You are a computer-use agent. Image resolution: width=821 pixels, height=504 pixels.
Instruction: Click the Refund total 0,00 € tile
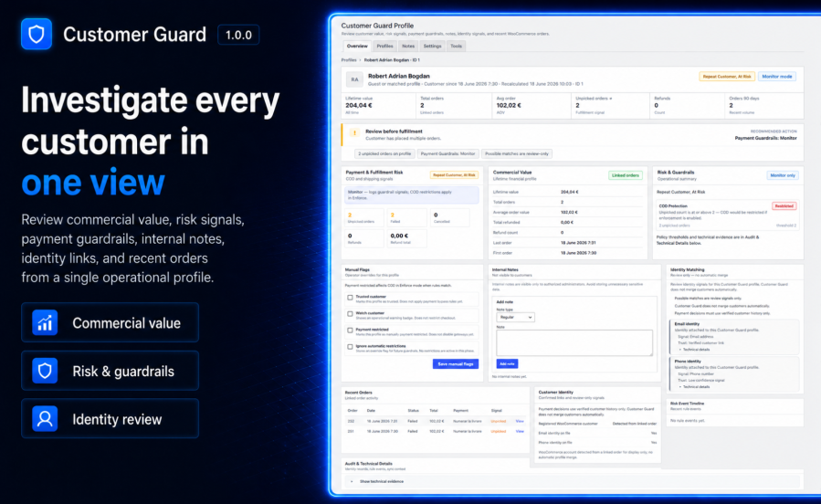tap(406, 238)
